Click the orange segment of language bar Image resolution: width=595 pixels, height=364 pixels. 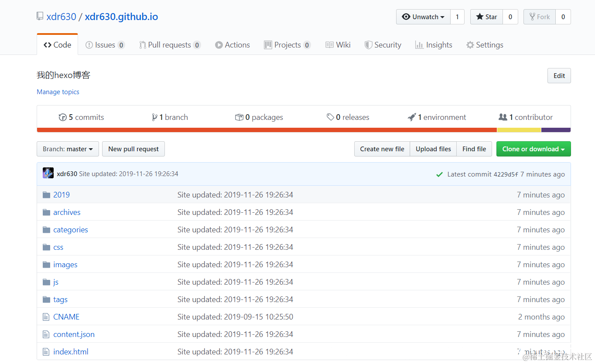pyautogui.click(x=267, y=130)
